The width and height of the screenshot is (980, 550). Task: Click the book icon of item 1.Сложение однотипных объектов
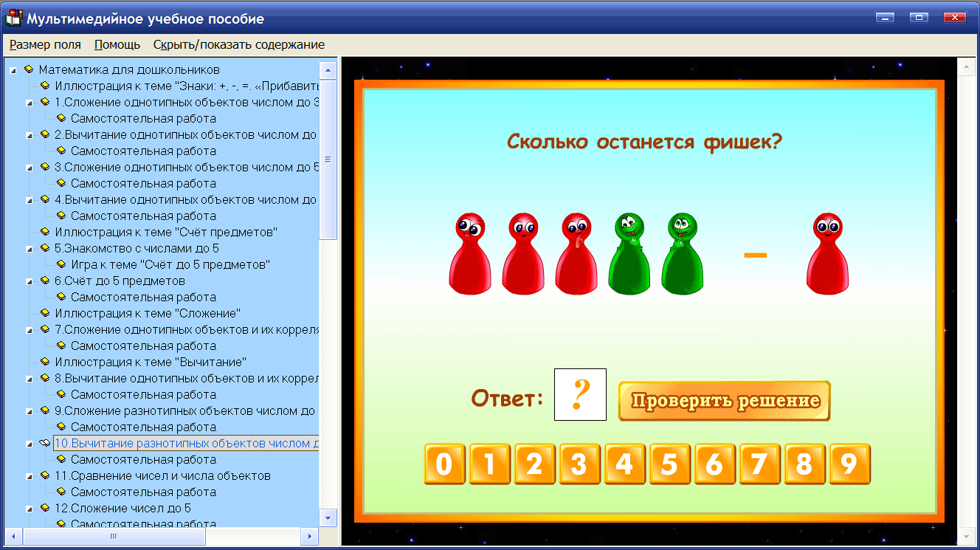click(45, 102)
